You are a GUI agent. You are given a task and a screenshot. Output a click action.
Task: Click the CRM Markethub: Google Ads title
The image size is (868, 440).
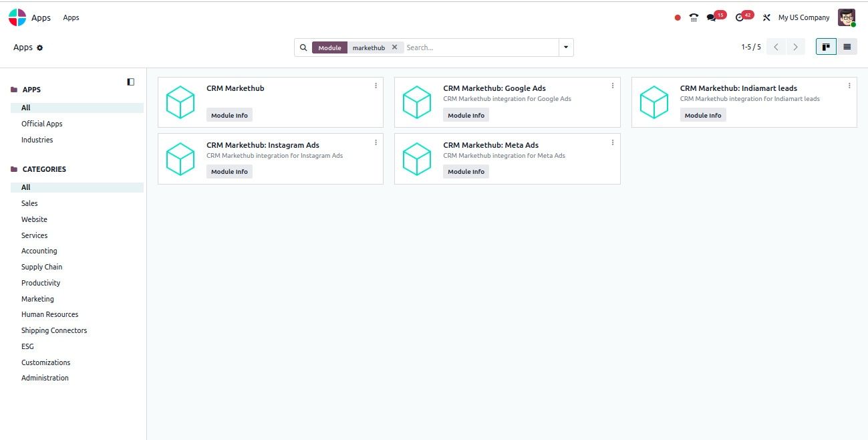click(494, 88)
